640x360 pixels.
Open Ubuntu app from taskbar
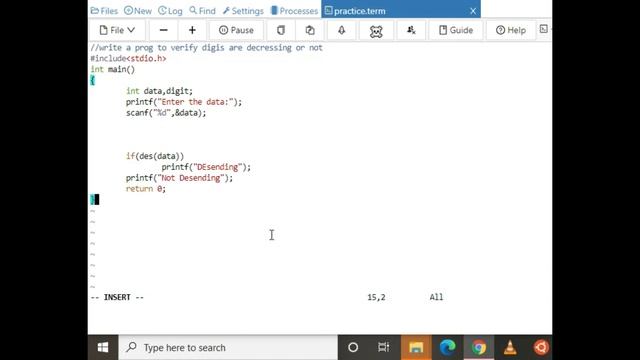point(541,347)
